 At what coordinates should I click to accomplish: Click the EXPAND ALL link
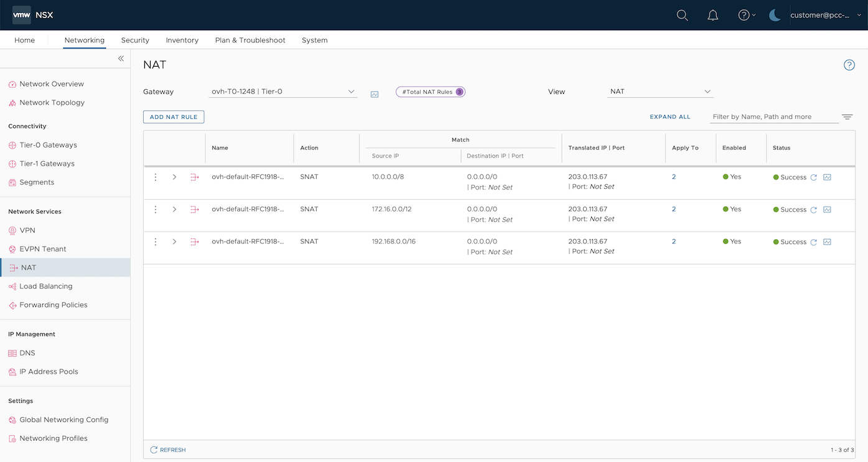coord(670,117)
